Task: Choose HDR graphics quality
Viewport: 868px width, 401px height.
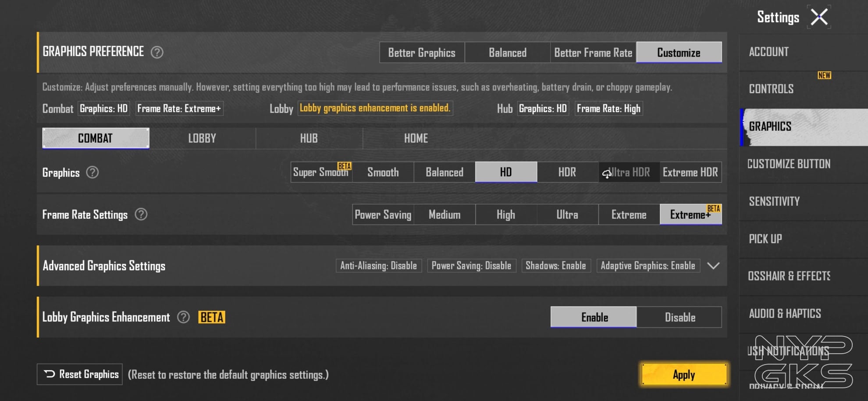Action: [x=567, y=172]
